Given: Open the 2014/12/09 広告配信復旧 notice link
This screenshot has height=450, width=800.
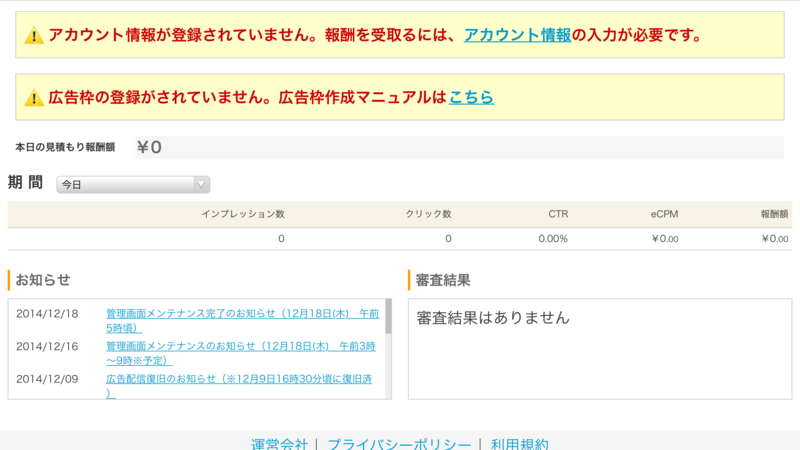Looking at the screenshot, I should point(239,386).
